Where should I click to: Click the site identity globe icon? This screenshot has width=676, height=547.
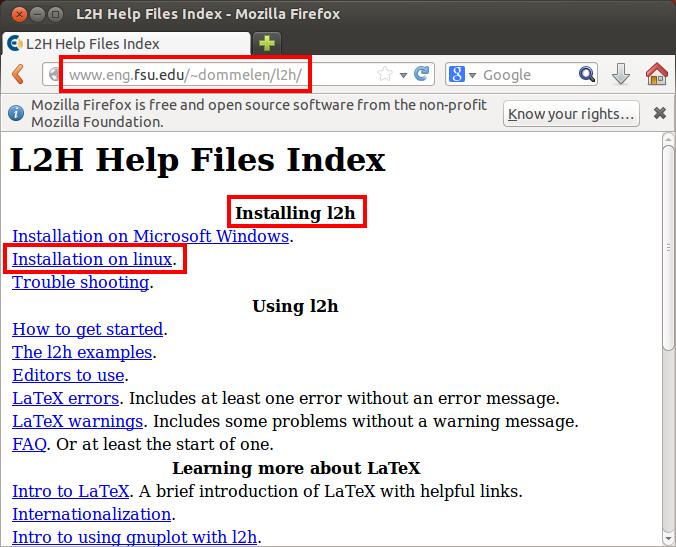pos(55,75)
